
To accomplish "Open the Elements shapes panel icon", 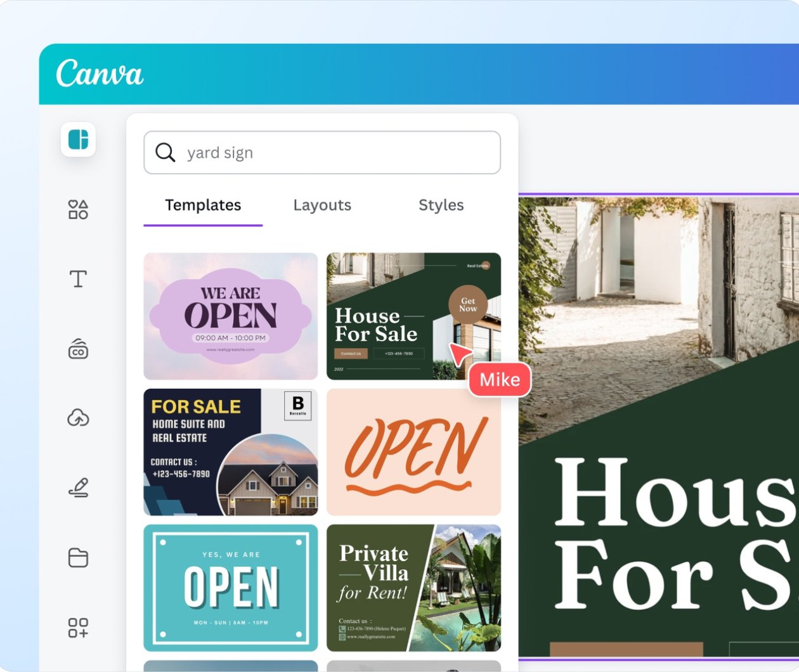I will (x=78, y=209).
